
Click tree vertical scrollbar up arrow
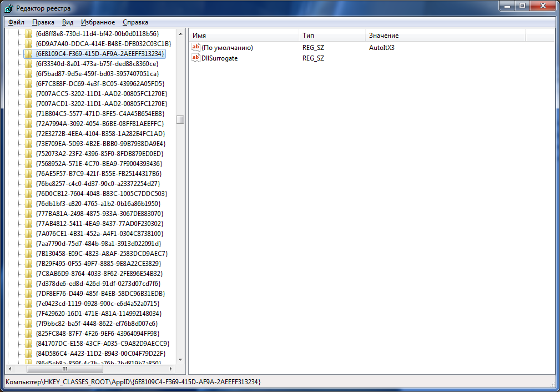point(180,33)
